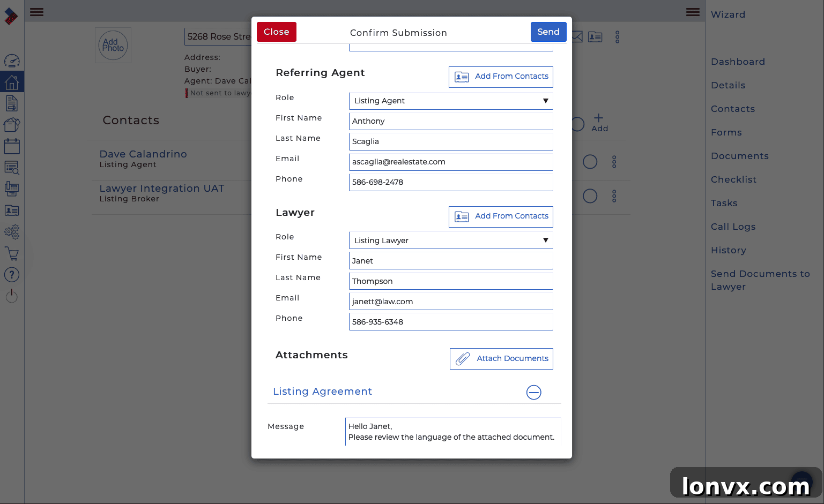This screenshot has width=824, height=504.
Task: Open three-dot menu for Lawyer Integration UAT
Action: (x=614, y=196)
